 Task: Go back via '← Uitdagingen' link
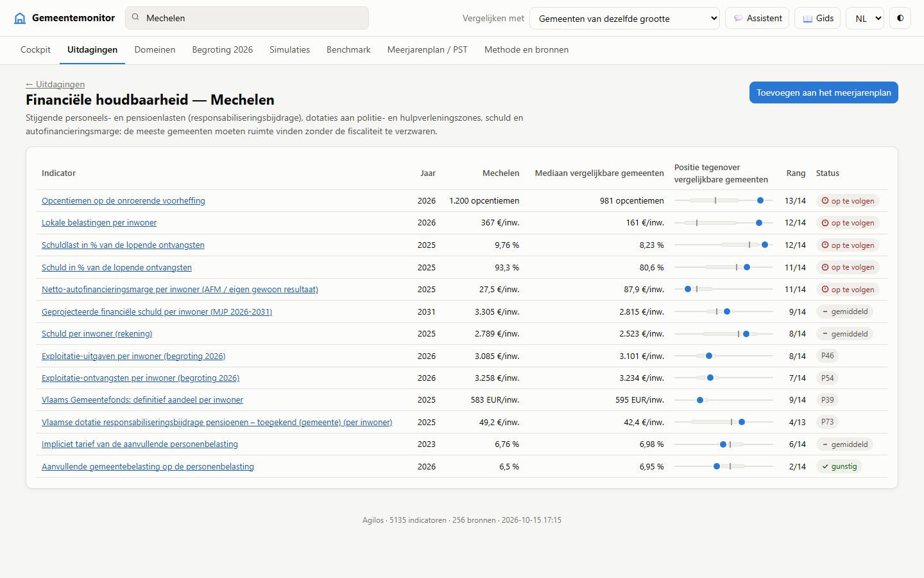point(55,84)
